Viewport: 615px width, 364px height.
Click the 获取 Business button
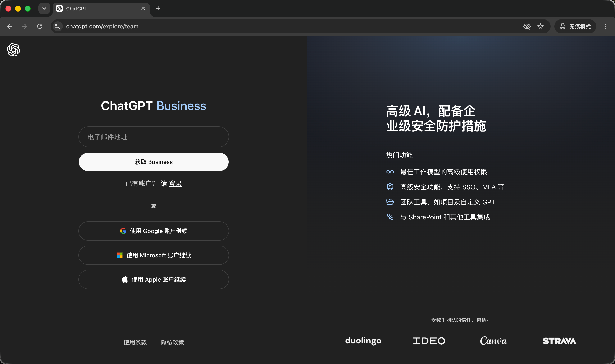154,162
